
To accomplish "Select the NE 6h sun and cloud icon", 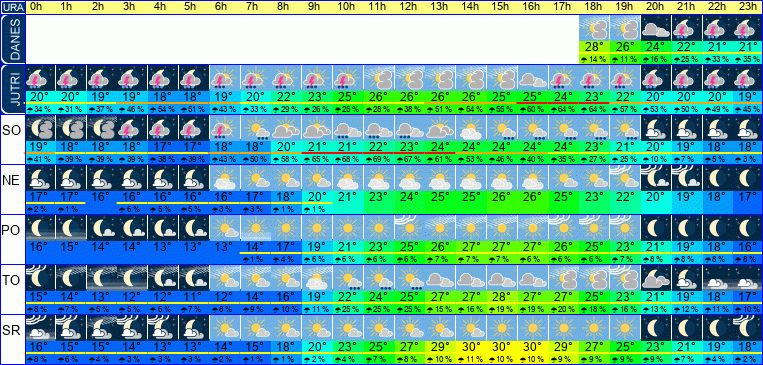I will click(224, 178).
